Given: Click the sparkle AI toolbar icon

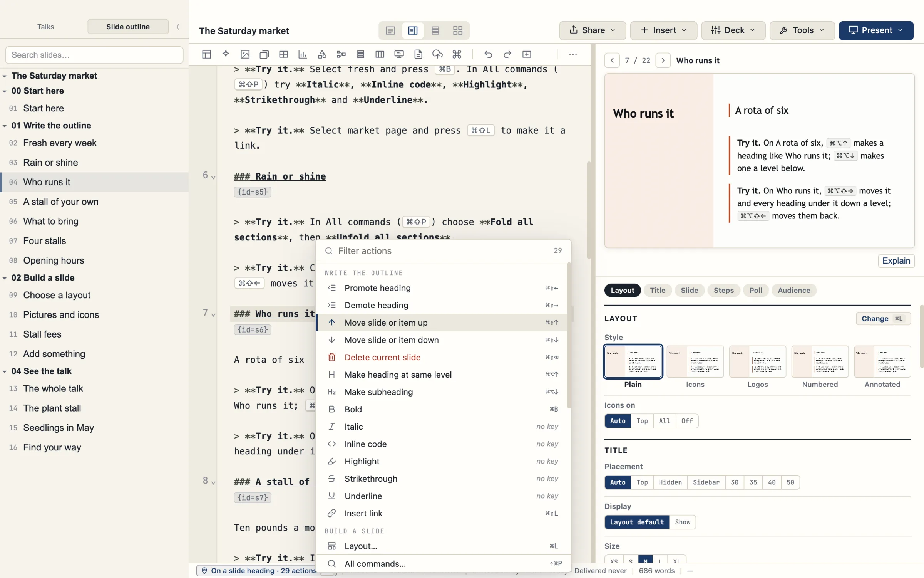Looking at the screenshot, I should pyautogui.click(x=226, y=54).
